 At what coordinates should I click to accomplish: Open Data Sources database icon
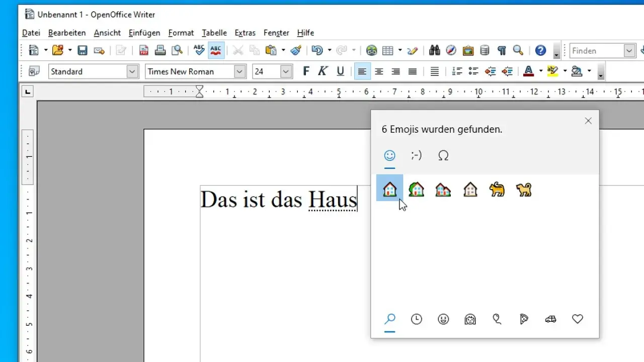485,50
